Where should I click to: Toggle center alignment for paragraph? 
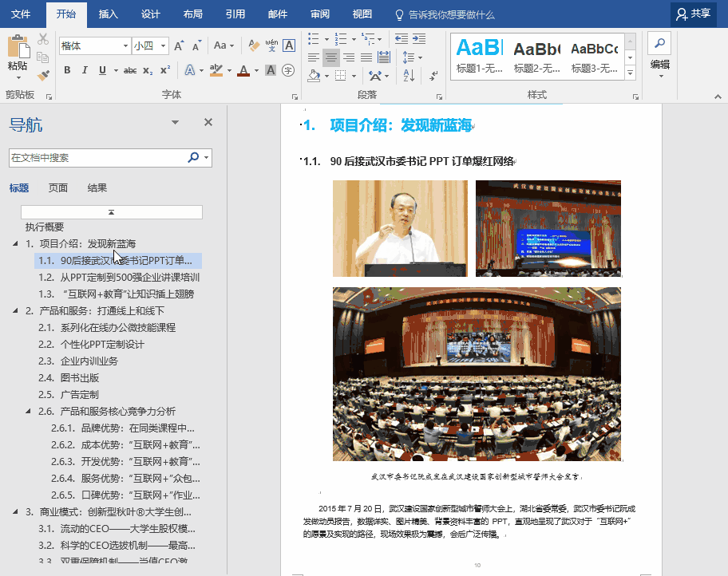[330, 57]
